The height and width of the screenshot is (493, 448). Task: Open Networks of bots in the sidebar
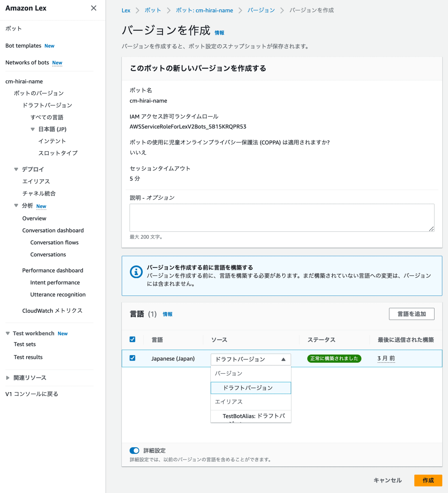click(27, 63)
